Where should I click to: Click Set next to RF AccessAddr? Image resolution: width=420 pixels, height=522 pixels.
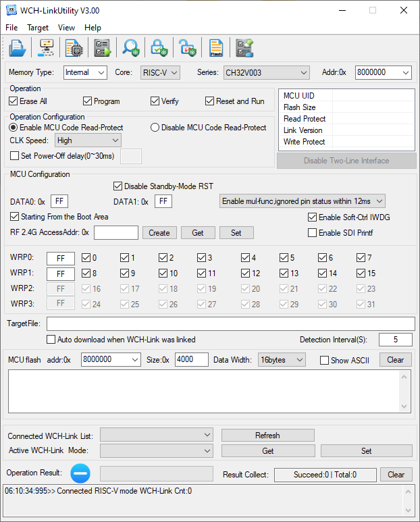click(x=236, y=233)
